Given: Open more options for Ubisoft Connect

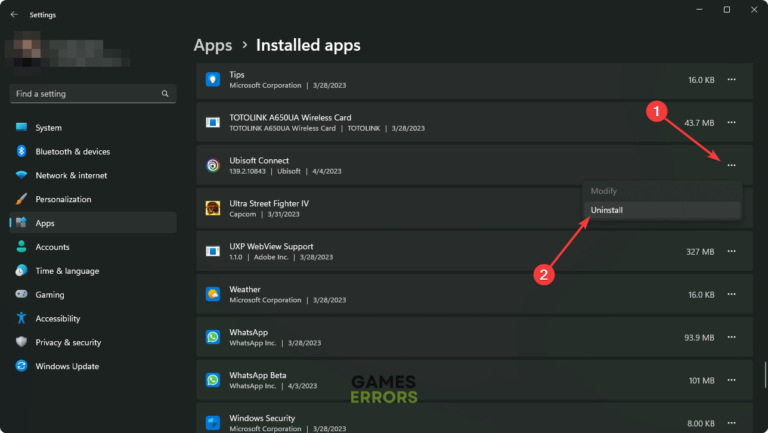Looking at the screenshot, I should point(732,165).
